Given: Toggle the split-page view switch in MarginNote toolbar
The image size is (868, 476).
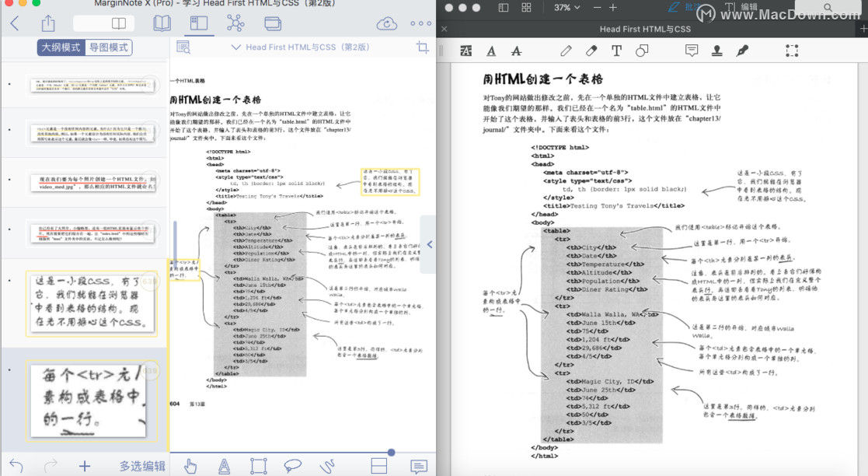Looking at the screenshot, I should pos(104,23).
